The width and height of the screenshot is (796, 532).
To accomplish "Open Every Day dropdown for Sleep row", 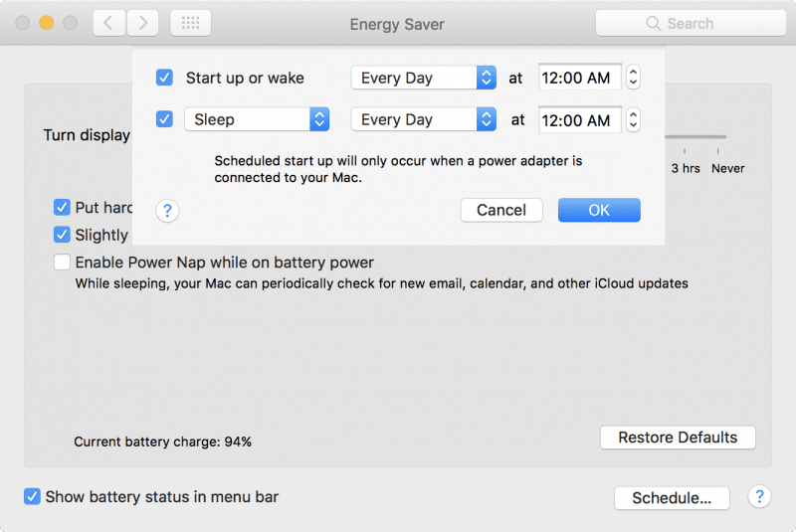I will point(424,119).
